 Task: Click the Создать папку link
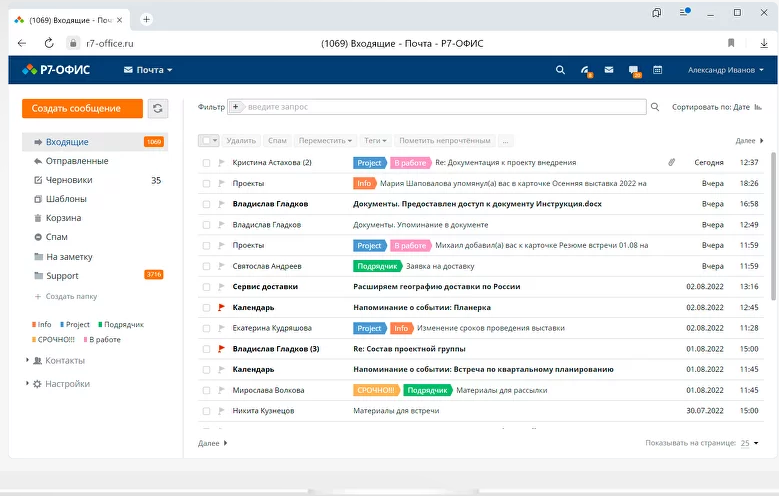click(71, 296)
